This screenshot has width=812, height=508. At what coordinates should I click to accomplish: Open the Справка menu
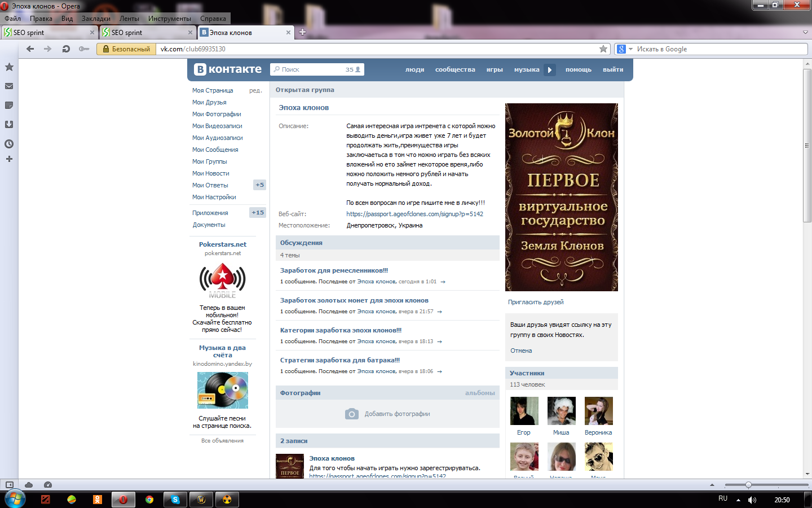[213, 19]
